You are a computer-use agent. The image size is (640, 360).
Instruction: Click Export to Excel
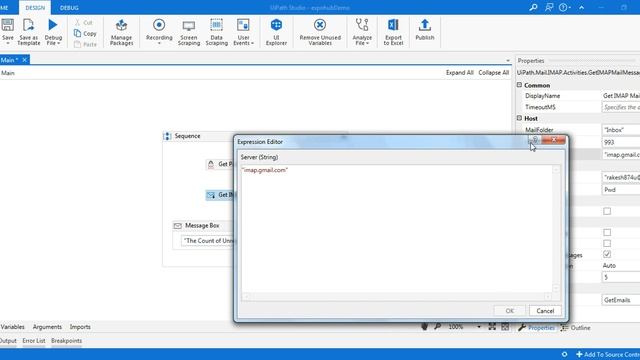pyautogui.click(x=393, y=32)
